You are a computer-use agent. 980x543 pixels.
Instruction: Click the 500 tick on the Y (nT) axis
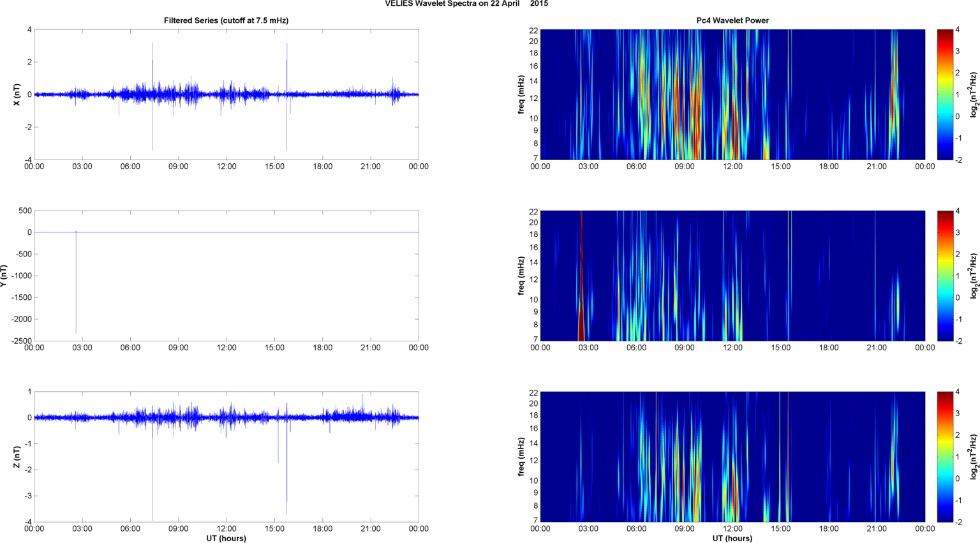tap(25, 211)
